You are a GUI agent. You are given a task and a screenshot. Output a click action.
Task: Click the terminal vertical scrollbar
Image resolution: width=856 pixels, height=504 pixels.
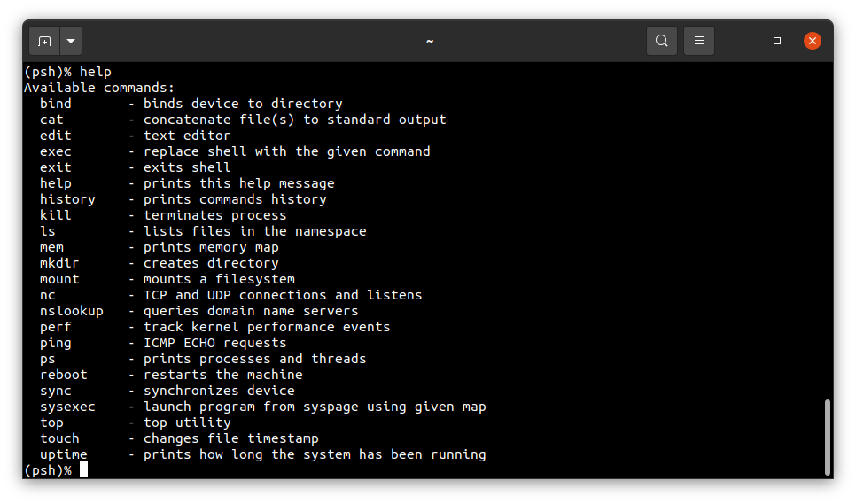click(827, 438)
